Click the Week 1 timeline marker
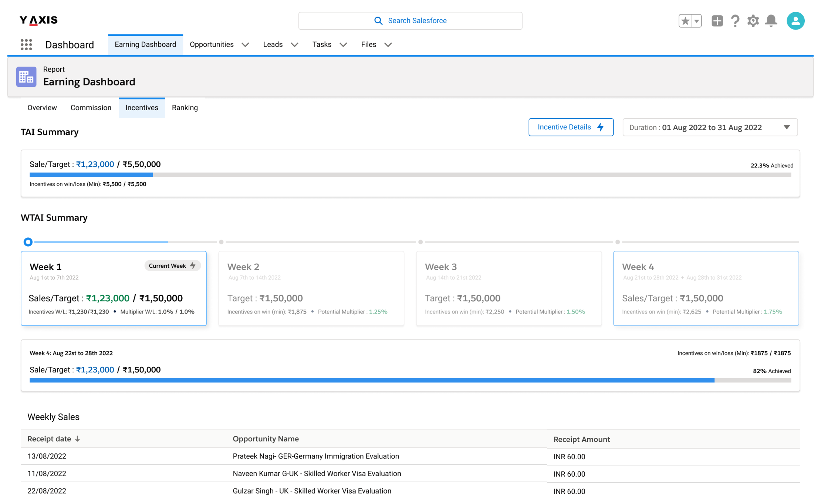 [x=28, y=242]
